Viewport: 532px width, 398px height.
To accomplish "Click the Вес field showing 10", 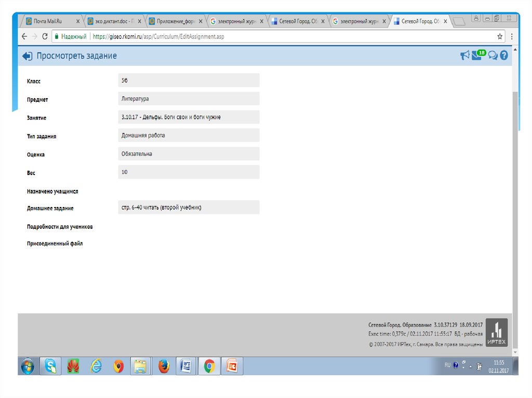I will pyautogui.click(x=189, y=172).
